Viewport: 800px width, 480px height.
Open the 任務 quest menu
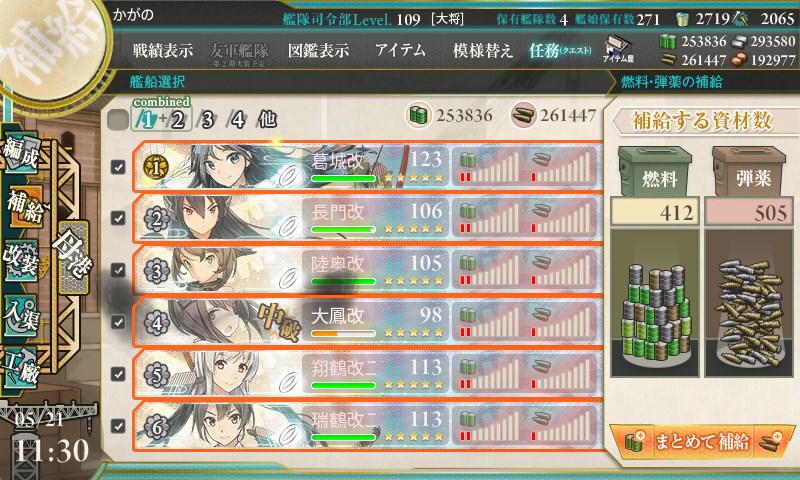tap(560, 50)
